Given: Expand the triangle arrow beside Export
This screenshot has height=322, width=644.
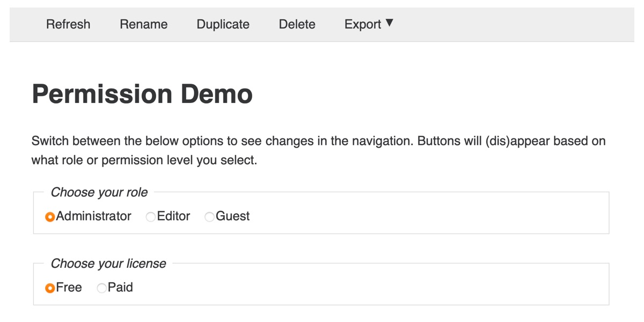Looking at the screenshot, I should coord(390,23).
